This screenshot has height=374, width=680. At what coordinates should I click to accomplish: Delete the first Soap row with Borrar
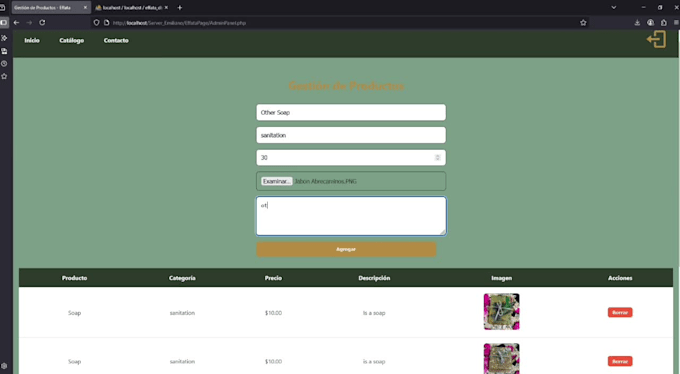(620, 312)
